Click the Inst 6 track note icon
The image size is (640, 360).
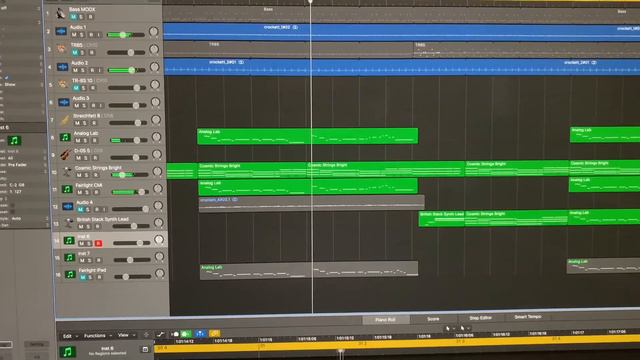coord(69,240)
